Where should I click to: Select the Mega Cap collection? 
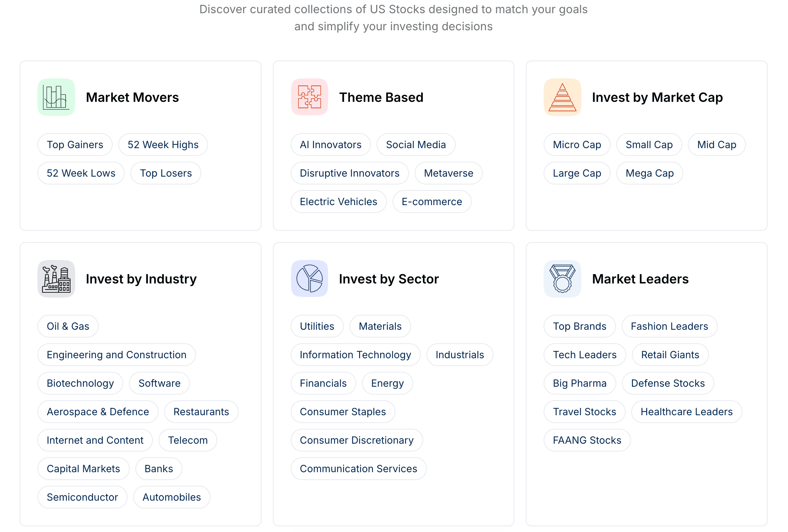click(x=650, y=173)
